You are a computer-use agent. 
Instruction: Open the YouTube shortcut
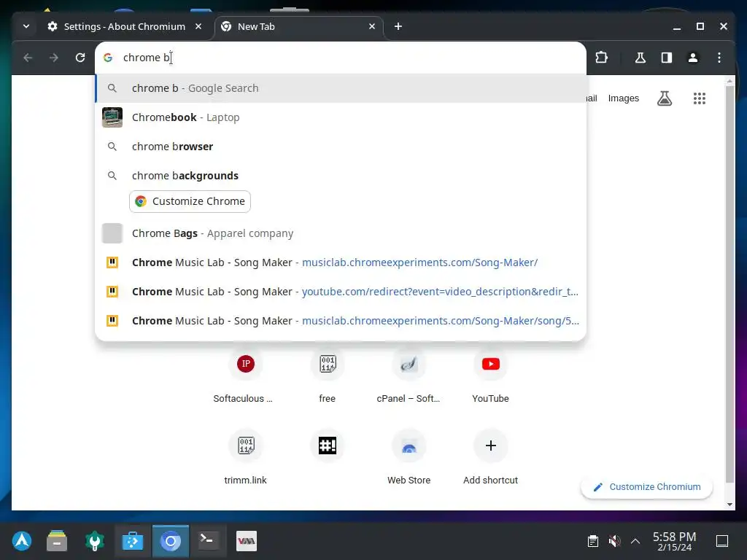(491, 376)
